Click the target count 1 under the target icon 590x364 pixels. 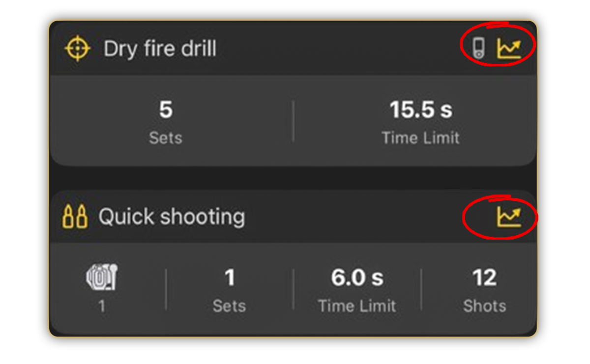[x=102, y=307]
